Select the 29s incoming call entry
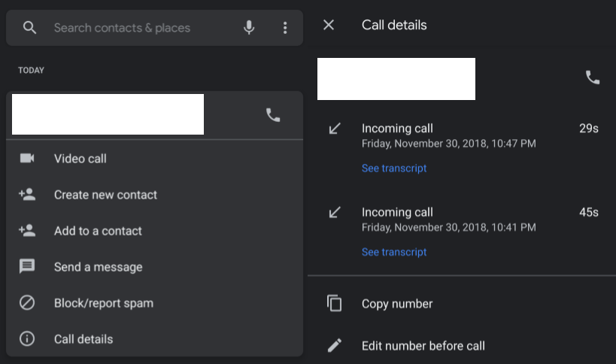Screen dimensions: 616x364 tap(451, 135)
